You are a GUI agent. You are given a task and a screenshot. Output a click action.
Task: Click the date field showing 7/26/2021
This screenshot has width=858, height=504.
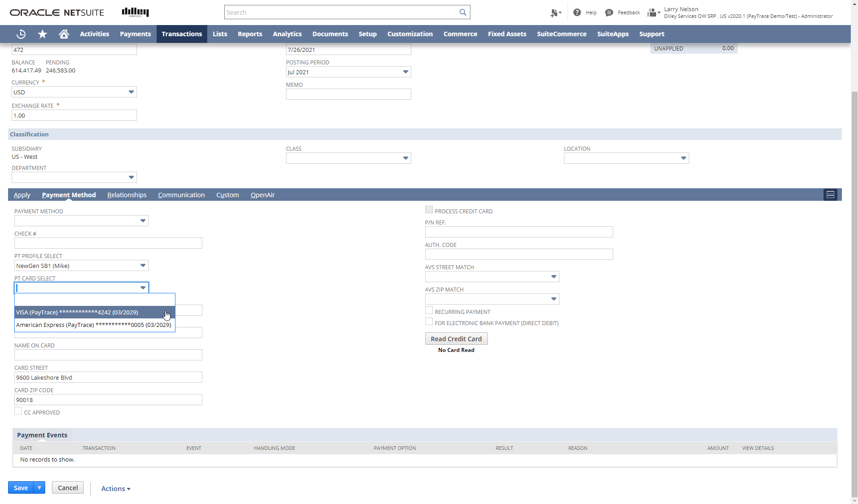pos(349,50)
